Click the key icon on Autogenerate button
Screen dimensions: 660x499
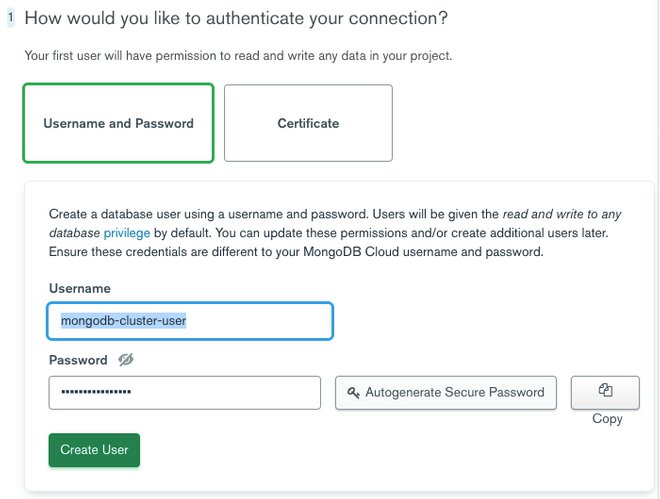coord(353,393)
